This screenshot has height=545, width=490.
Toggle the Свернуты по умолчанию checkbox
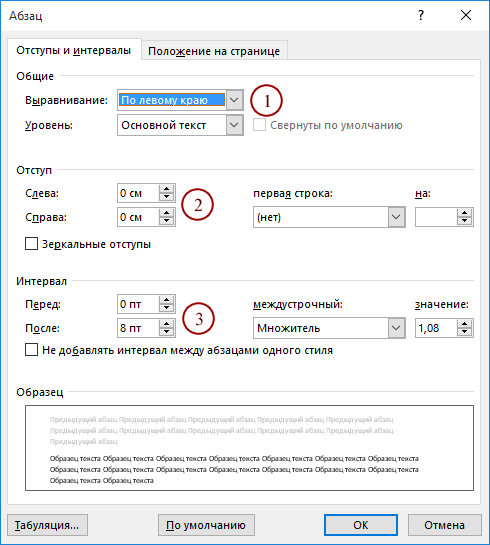point(259,125)
